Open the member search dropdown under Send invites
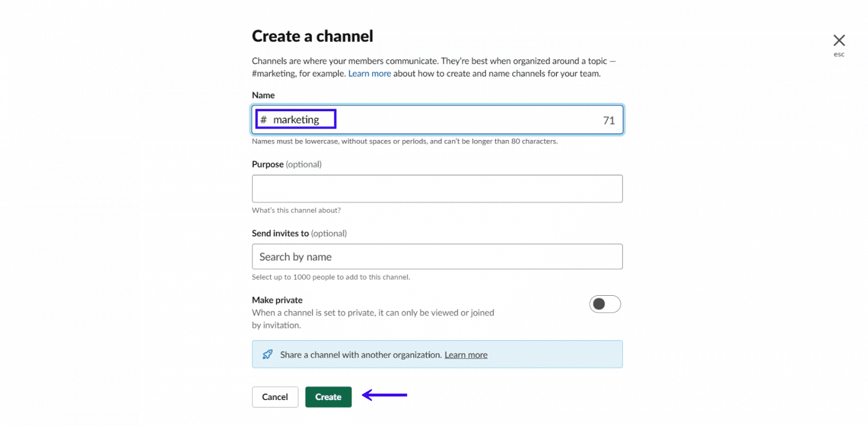 pos(437,256)
